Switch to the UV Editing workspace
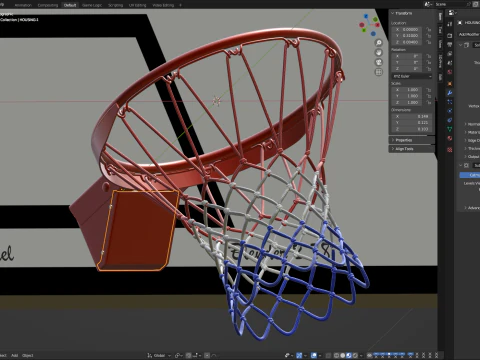Screen dimensions: 480x360 (138, 5)
